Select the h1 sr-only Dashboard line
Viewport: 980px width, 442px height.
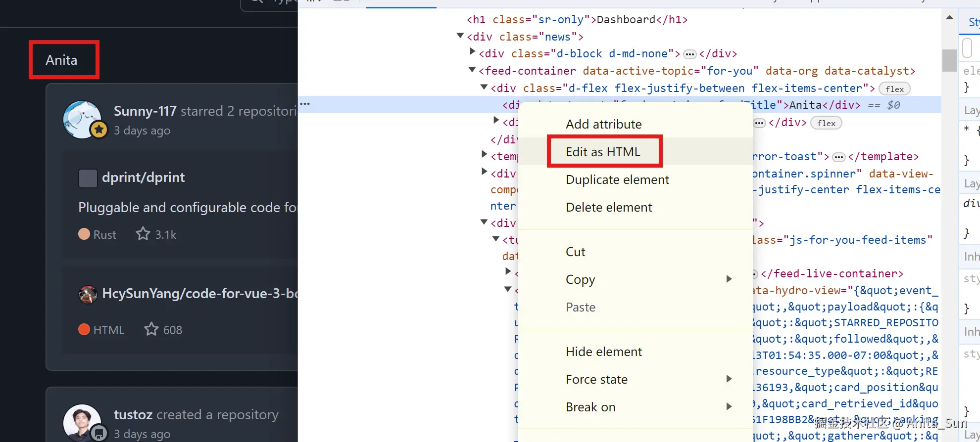[x=577, y=19]
